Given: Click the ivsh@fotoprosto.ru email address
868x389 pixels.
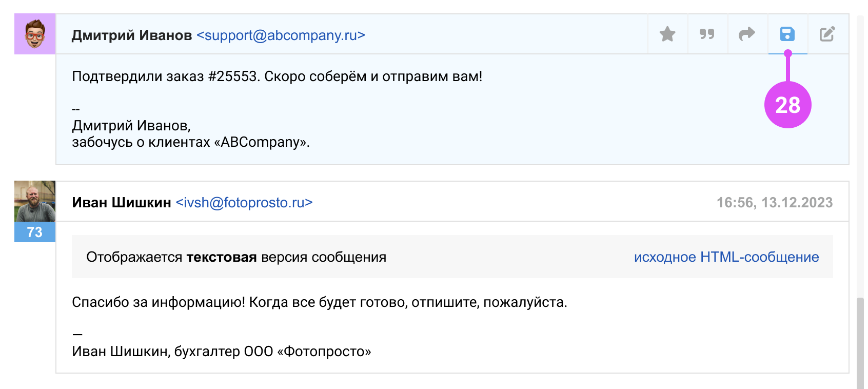Looking at the screenshot, I should click(244, 203).
